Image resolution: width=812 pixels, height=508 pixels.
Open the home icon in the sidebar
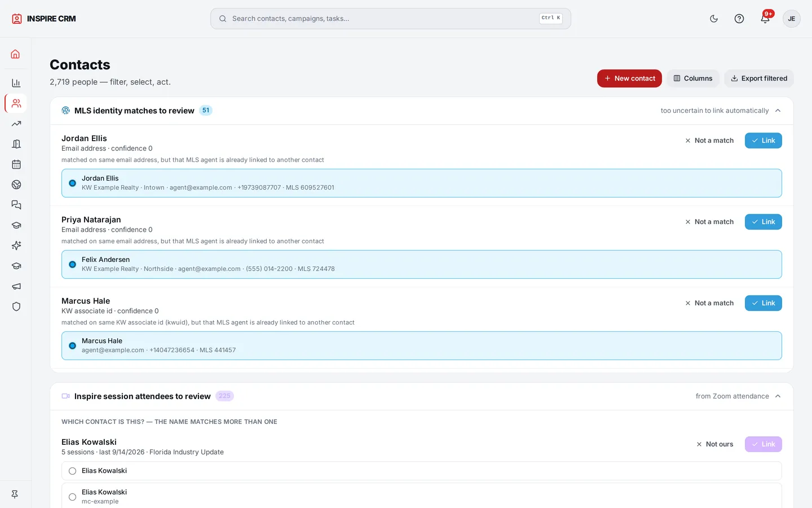(x=16, y=54)
